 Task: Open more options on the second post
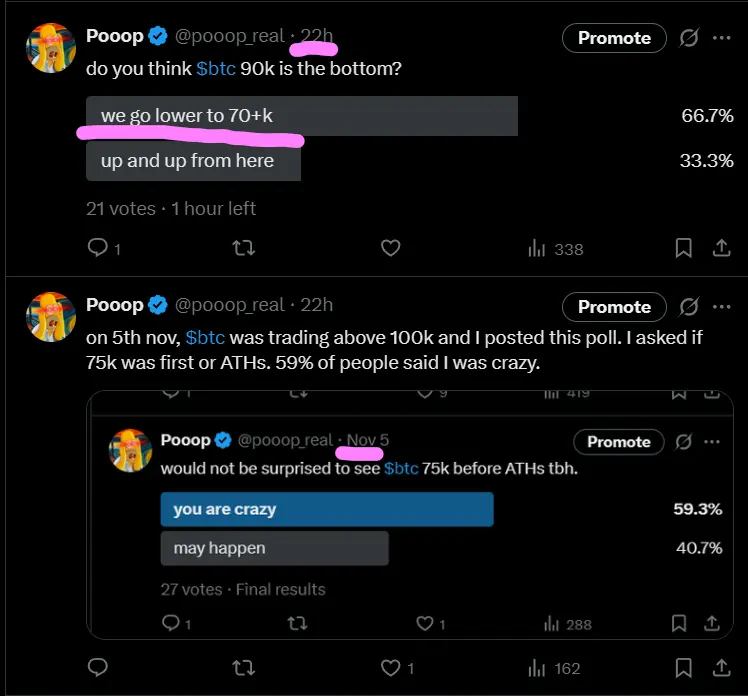click(x=722, y=306)
